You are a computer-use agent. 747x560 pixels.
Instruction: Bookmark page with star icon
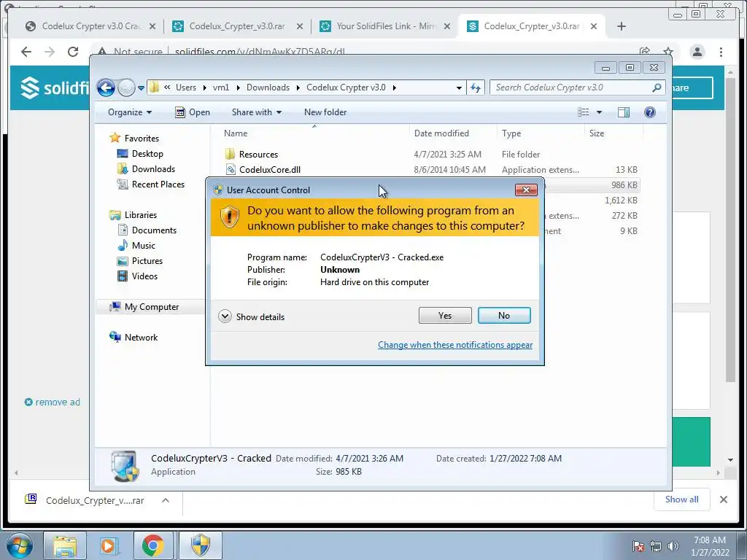click(668, 52)
